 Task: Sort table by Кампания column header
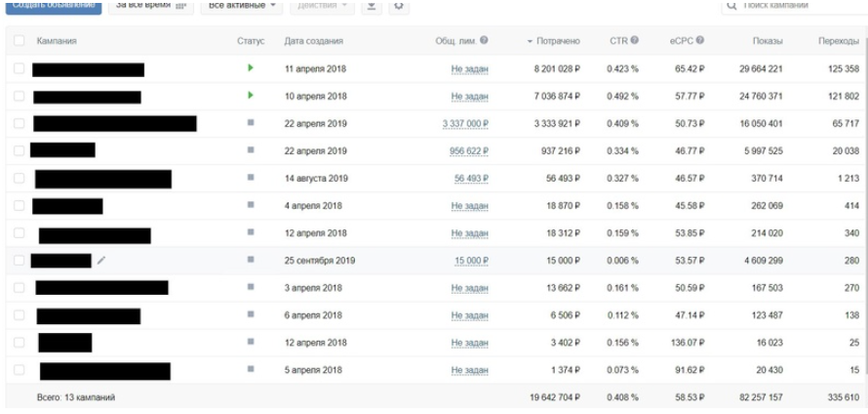coord(57,41)
